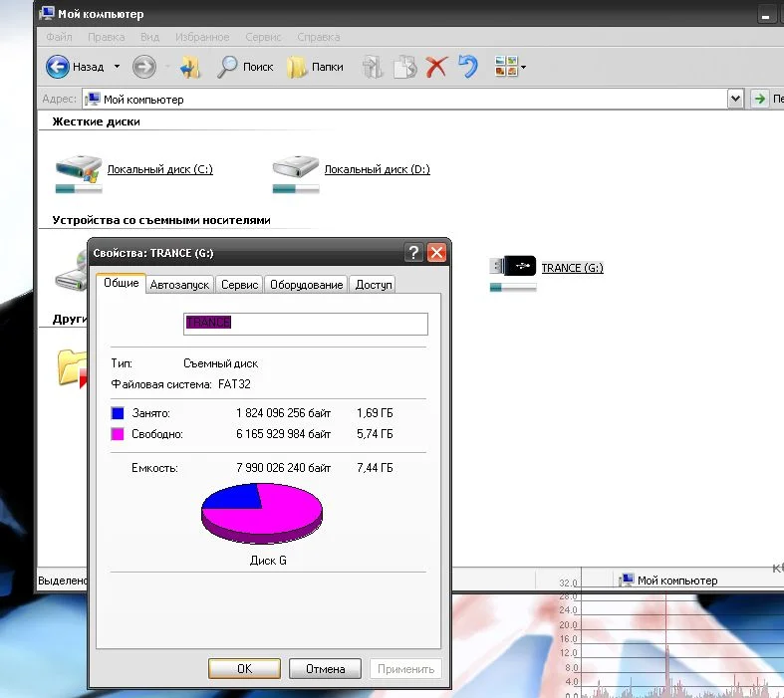The height and width of the screenshot is (698, 784).
Task: Open the Справка menu
Action: (x=319, y=37)
